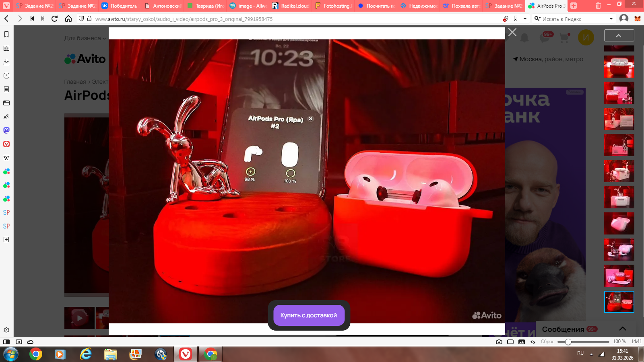Image resolution: width=644 pixels, height=362 pixels.
Task: Open the Vivaldi main menu button
Action: pyautogui.click(x=6, y=6)
